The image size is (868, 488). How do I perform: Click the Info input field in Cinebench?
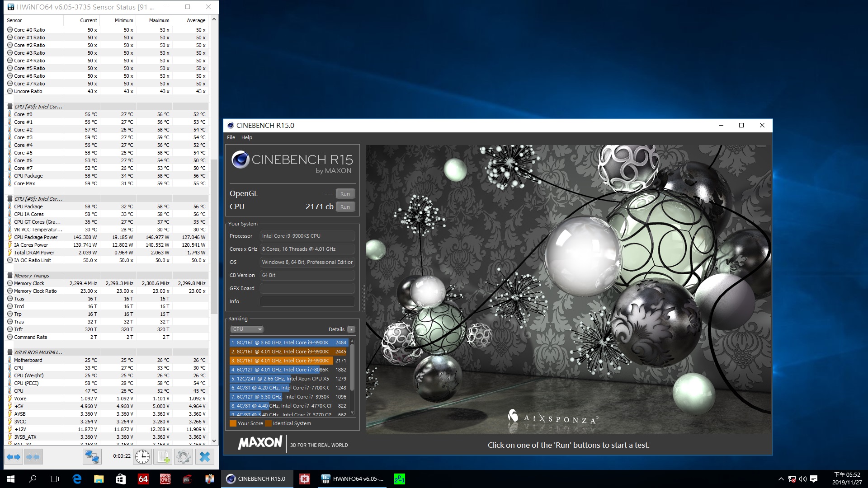tap(307, 301)
